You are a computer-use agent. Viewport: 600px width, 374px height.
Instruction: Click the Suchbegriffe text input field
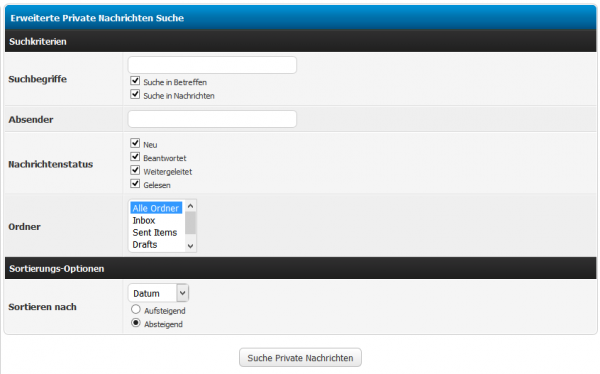coord(212,65)
